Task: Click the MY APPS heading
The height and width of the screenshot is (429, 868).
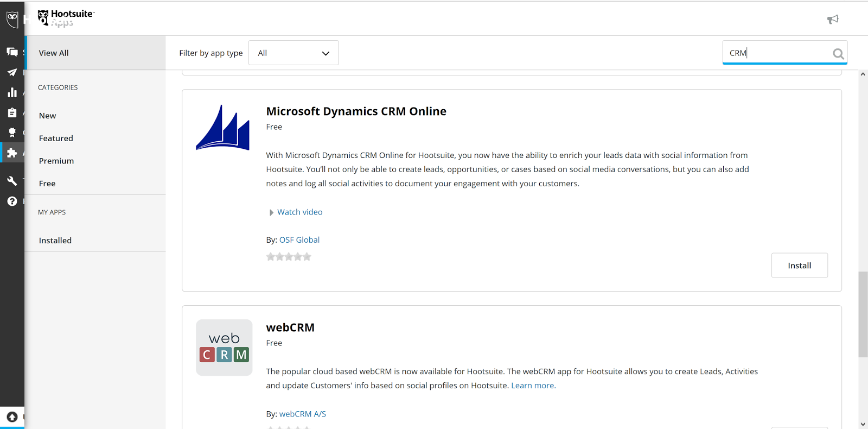Action: point(52,212)
